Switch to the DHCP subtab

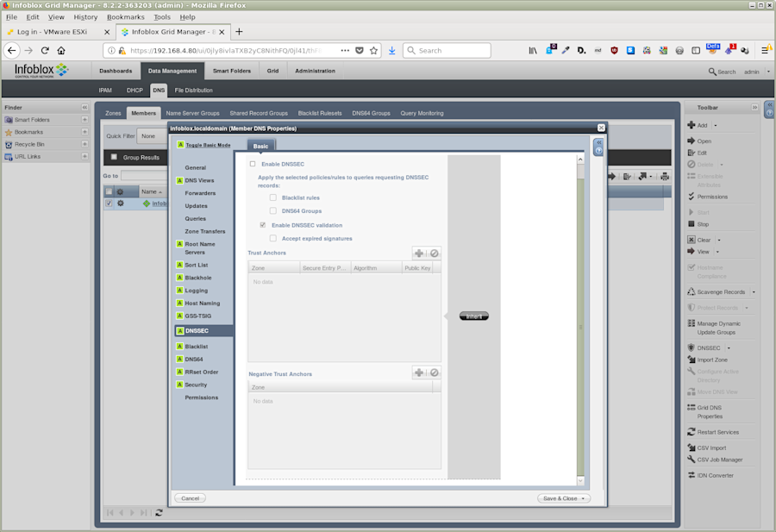pyautogui.click(x=135, y=90)
